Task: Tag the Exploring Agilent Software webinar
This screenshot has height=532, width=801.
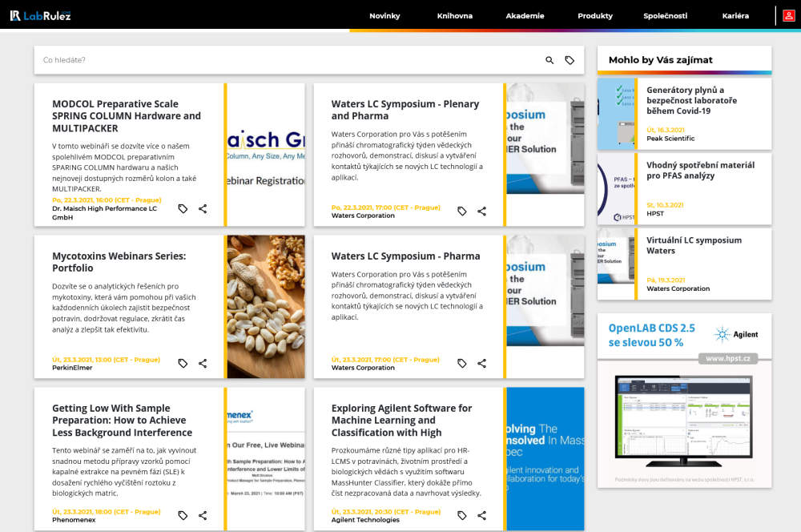Action: point(462,516)
